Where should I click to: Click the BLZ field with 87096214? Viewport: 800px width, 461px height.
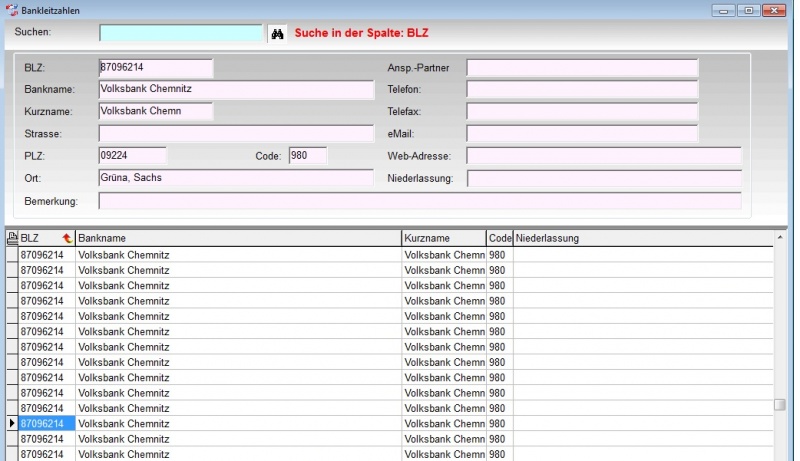click(156, 68)
